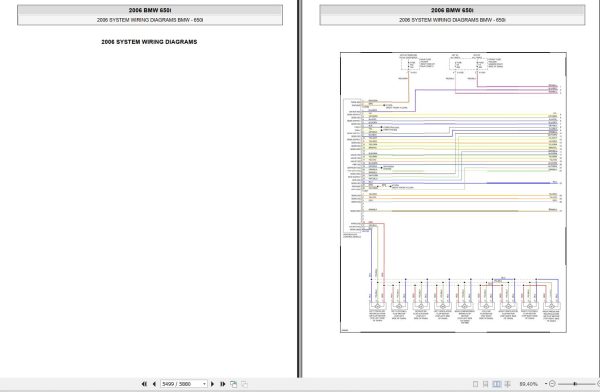The width and height of the screenshot is (600, 392).
Task: Click the right page "2006 BMW 650i" header title
Action: [452, 10]
